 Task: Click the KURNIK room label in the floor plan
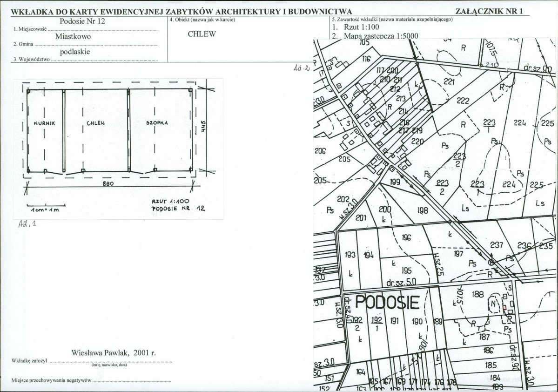(x=45, y=123)
